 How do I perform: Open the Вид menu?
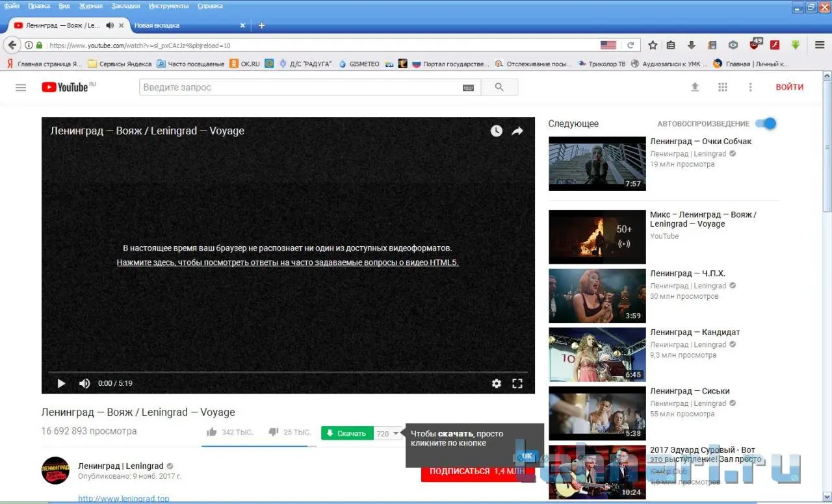pos(64,6)
